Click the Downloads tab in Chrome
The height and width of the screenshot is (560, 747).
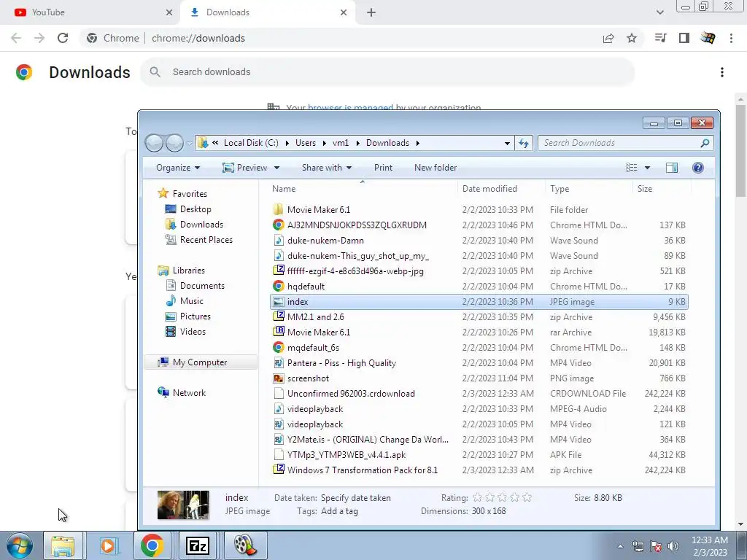(x=267, y=12)
